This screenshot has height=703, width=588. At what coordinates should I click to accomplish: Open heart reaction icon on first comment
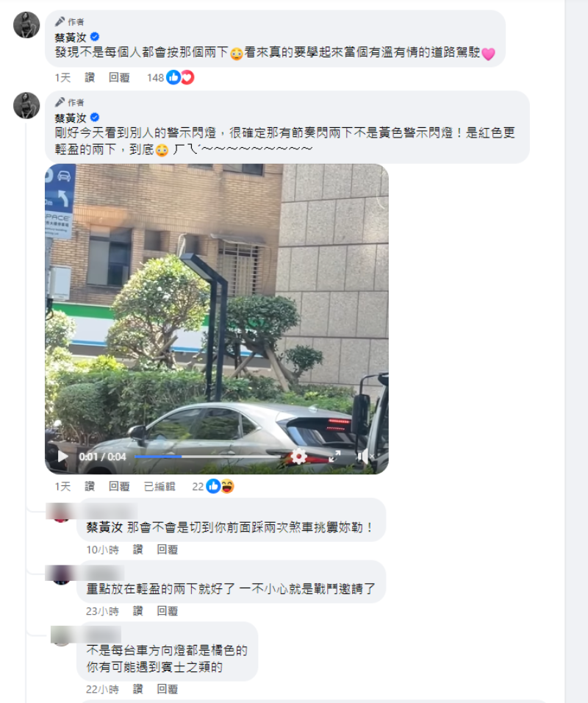pos(187,77)
